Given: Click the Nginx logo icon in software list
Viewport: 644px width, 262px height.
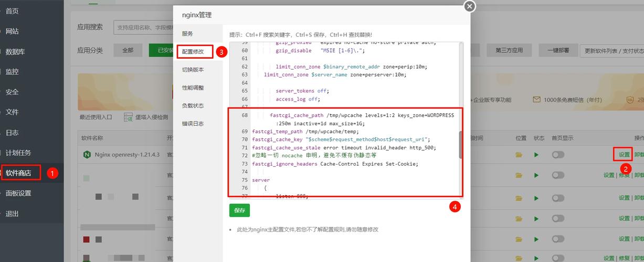Looking at the screenshot, I should pos(87,155).
